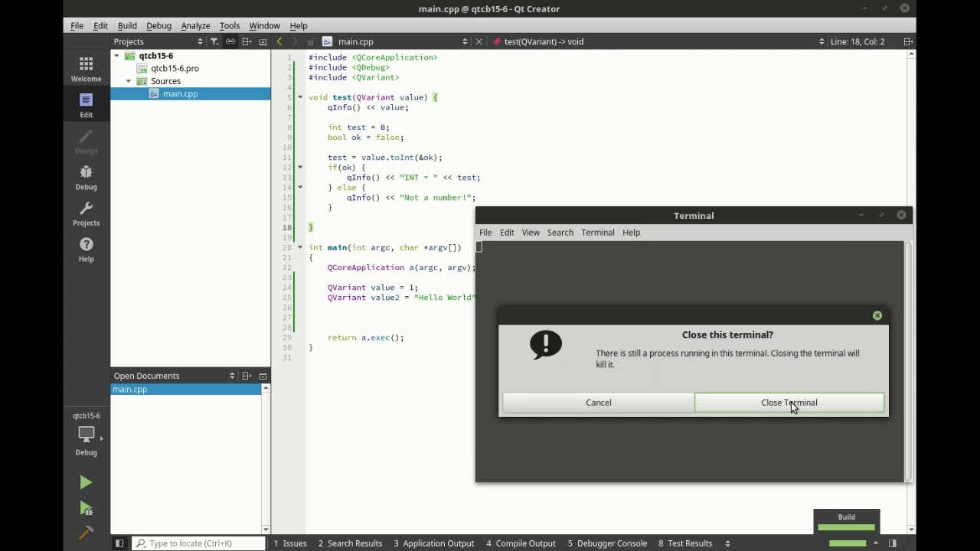Open Projects mode with the wrench icon
This screenshot has width=980, height=551.
[x=86, y=213]
